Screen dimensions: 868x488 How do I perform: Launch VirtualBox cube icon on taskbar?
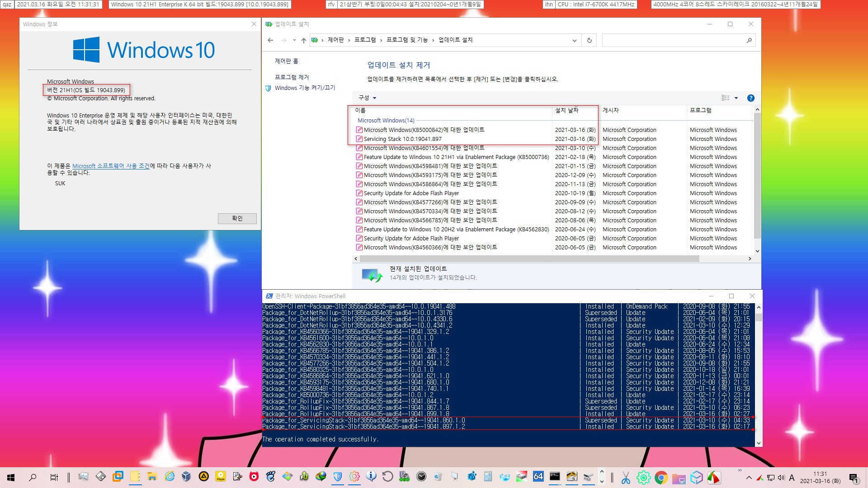coord(186,477)
